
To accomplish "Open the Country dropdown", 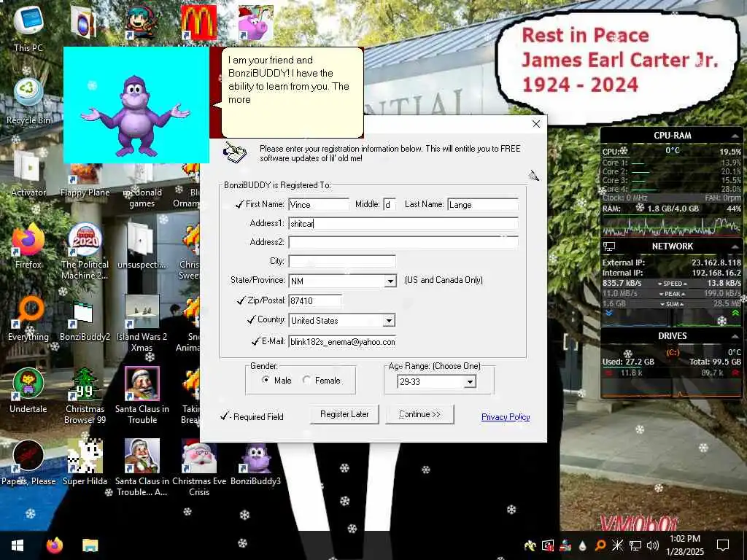I will coord(389,321).
